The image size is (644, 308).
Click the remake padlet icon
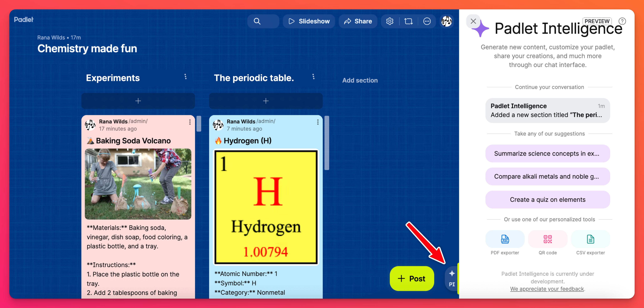[408, 21]
